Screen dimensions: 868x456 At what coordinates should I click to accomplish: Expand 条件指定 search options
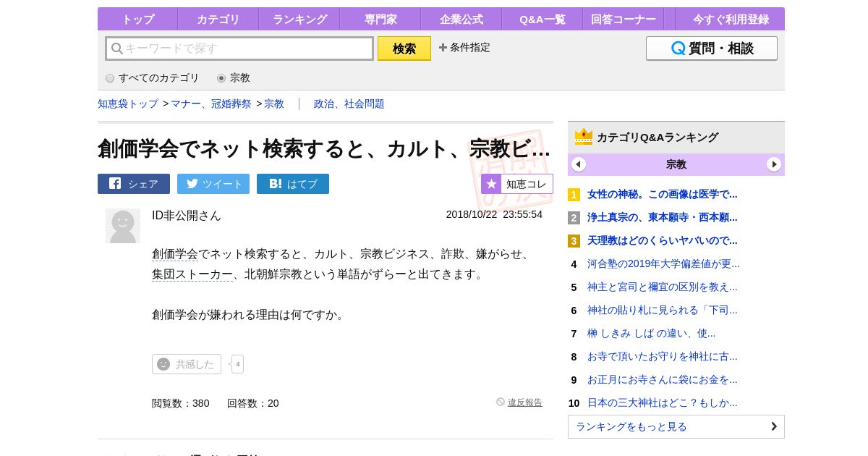[464, 48]
